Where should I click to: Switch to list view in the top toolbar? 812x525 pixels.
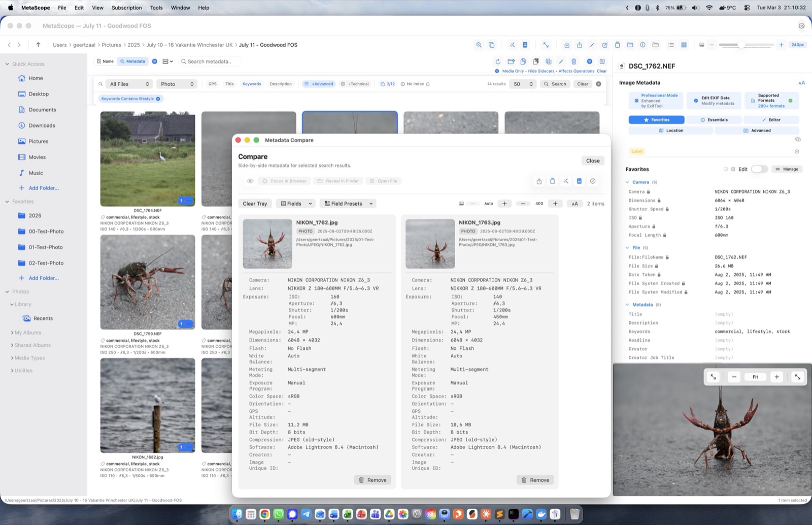(670, 45)
